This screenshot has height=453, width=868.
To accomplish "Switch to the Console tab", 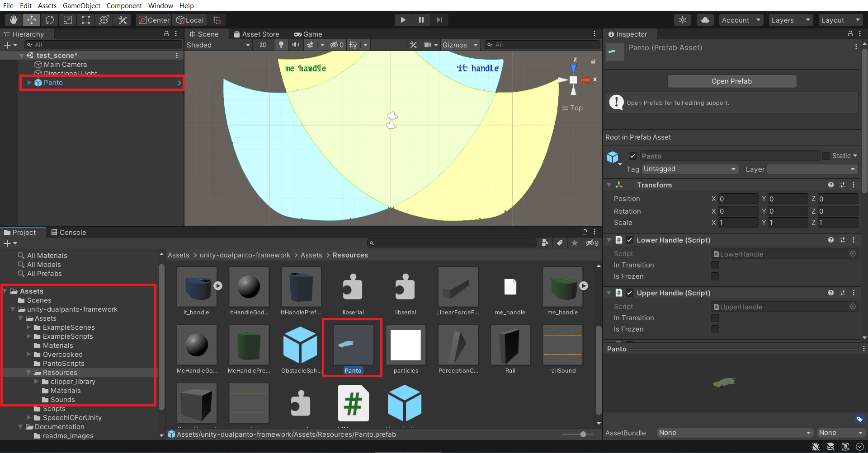I will tap(69, 232).
